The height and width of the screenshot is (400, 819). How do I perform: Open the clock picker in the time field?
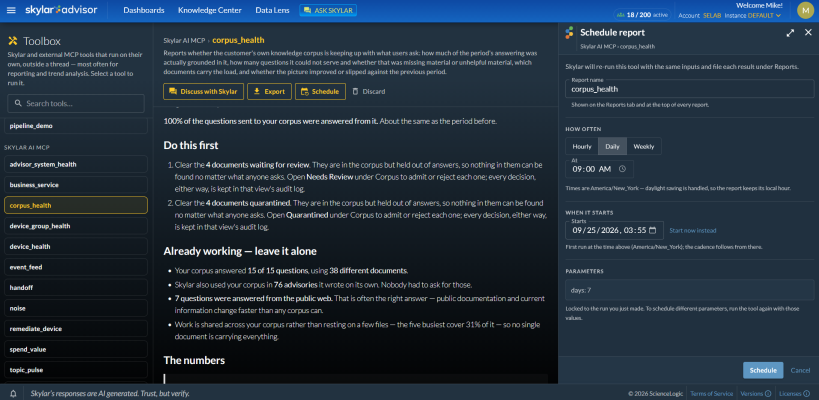pyautogui.click(x=622, y=169)
